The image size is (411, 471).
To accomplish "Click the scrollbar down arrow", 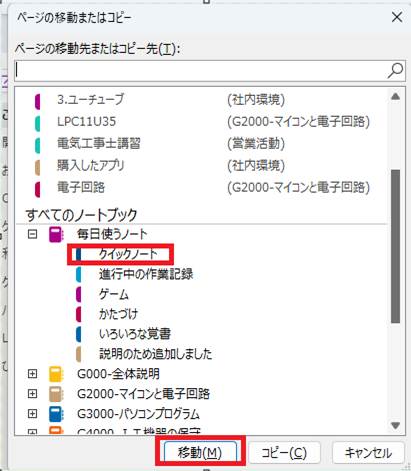I will click(x=395, y=425).
